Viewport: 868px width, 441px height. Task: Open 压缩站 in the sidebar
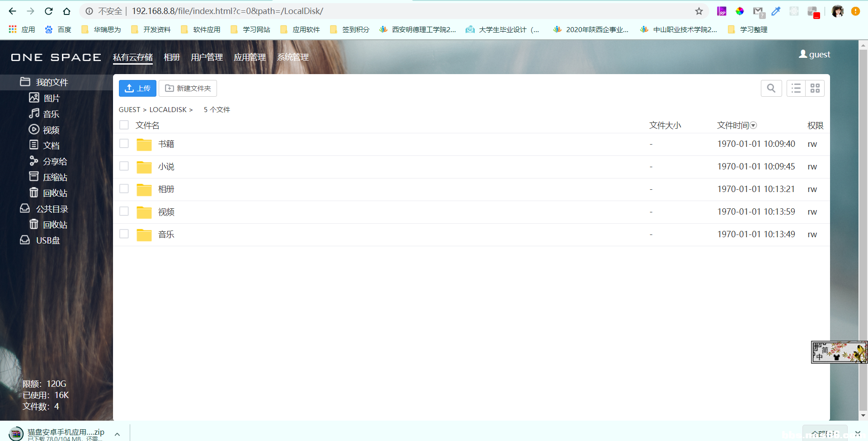(x=48, y=177)
